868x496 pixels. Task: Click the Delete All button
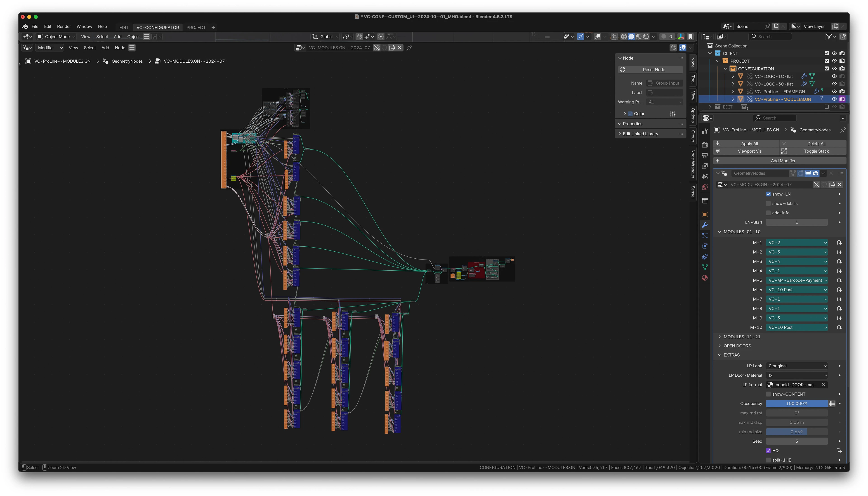click(813, 144)
